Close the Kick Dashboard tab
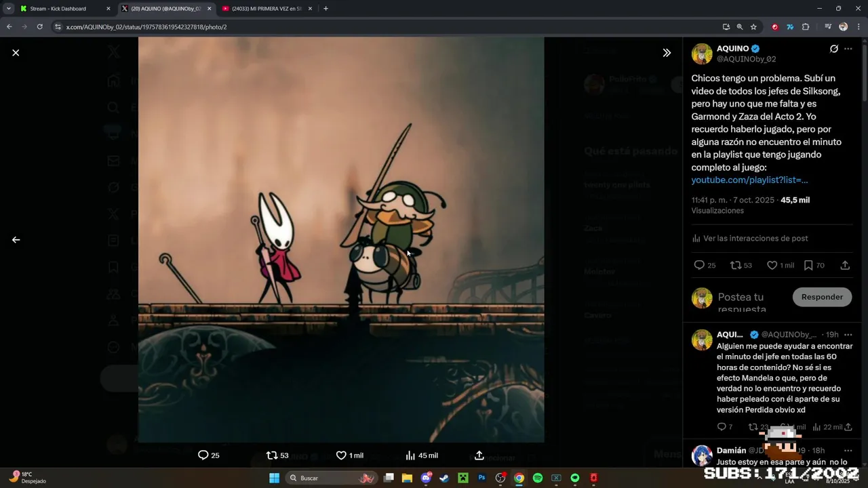 108,9
